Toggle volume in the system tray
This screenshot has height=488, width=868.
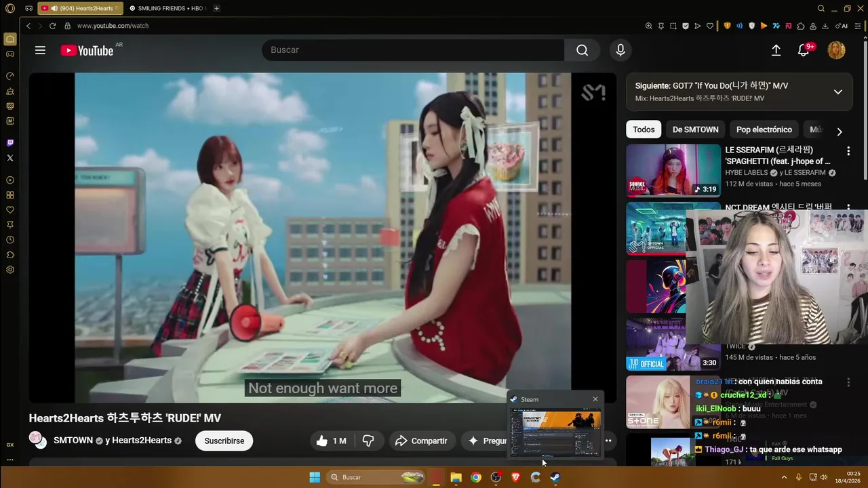pos(825,477)
